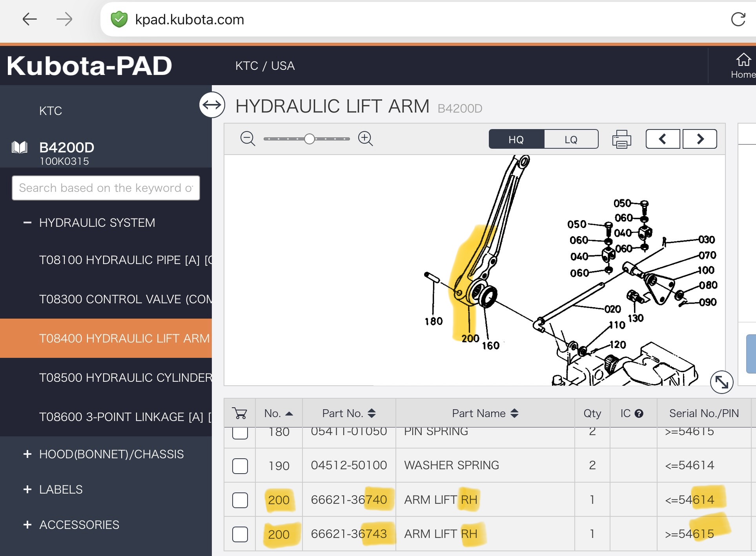The width and height of the screenshot is (756, 556).
Task: Check the box for part 66621-36740
Action: [240, 500]
